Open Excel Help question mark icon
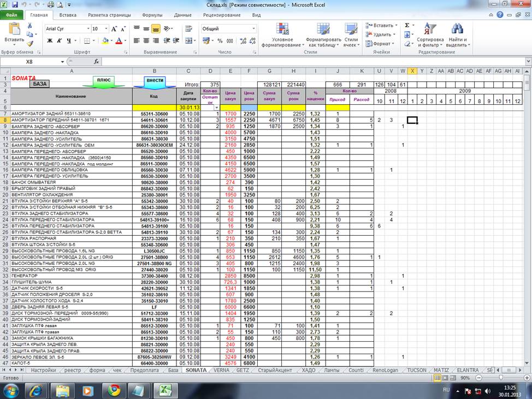 click(x=500, y=15)
